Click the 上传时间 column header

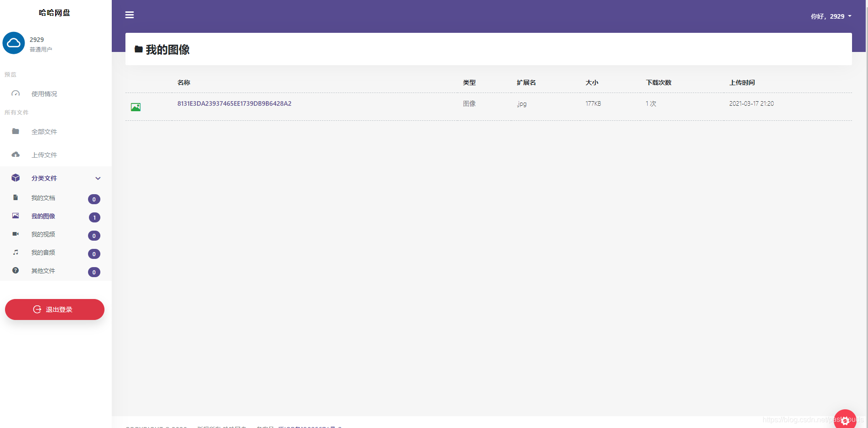click(742, 83)
